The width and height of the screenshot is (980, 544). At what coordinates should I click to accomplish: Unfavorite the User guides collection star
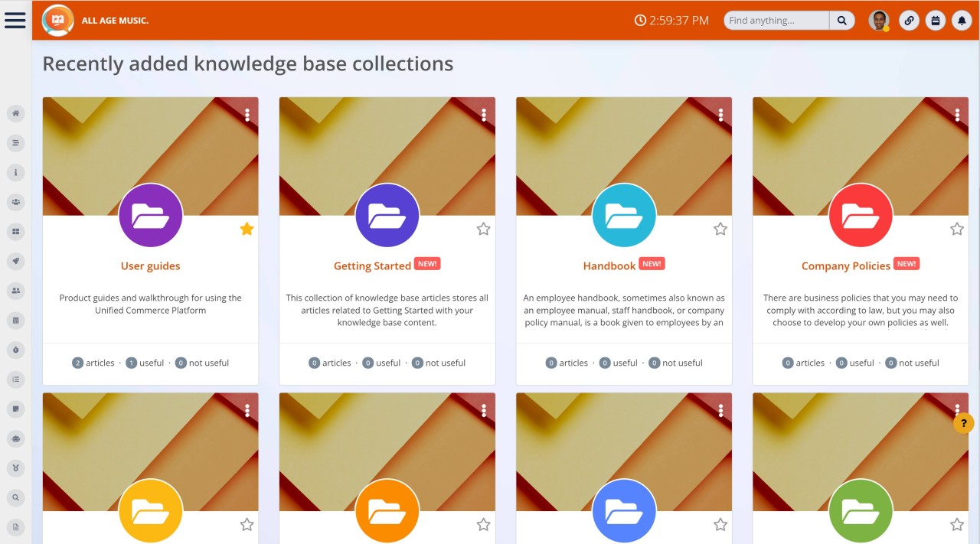(247, 228)
